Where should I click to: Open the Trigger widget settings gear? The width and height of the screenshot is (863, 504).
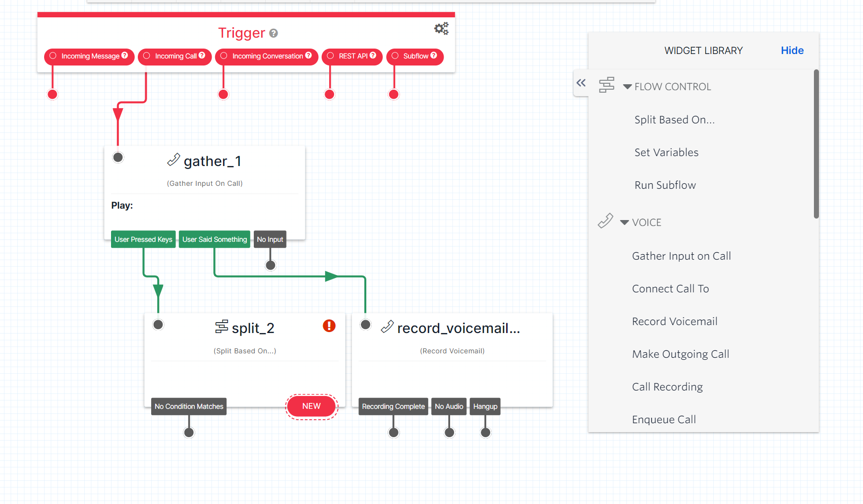[x=441, y=28]
